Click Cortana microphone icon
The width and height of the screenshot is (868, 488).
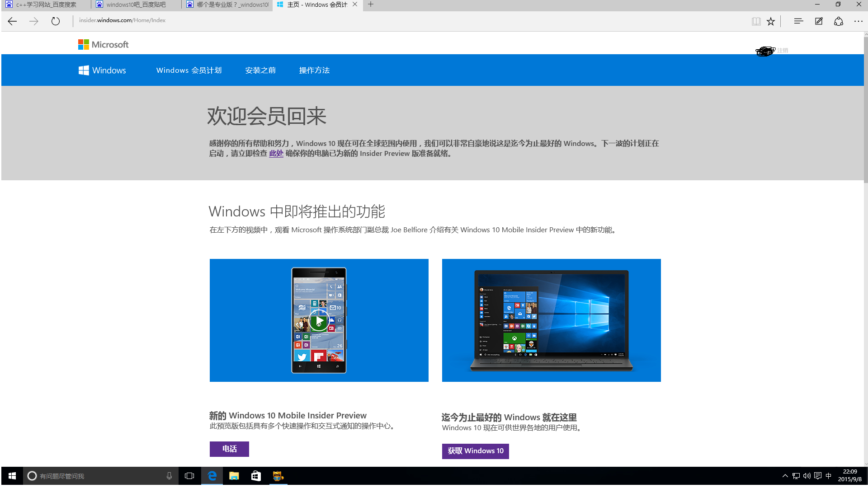pyautogui.click(x=169, y=476)
